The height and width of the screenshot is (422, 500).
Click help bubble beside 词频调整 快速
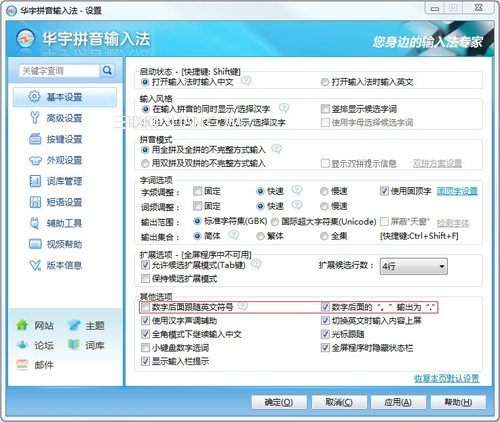pyautogui.click(x=297, y=205)
